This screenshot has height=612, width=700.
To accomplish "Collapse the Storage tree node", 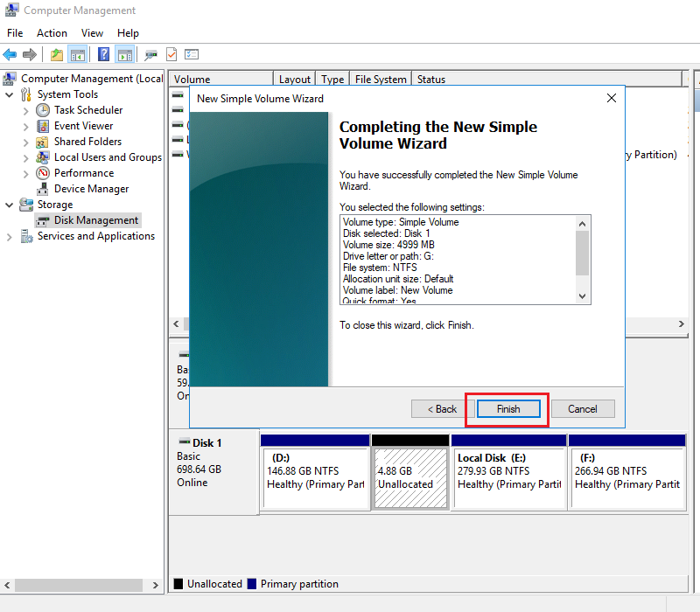I will pyautogui.click(x=9, y=204).
